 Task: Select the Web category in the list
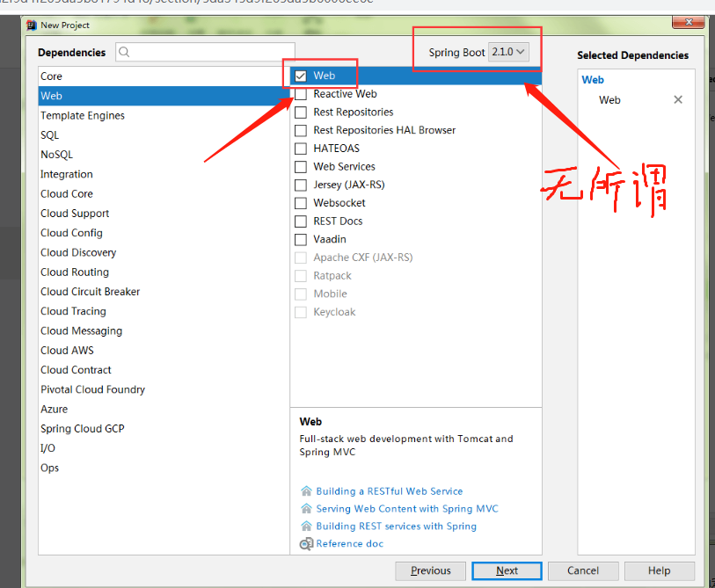pyautogui.click(x=164, y=96)
